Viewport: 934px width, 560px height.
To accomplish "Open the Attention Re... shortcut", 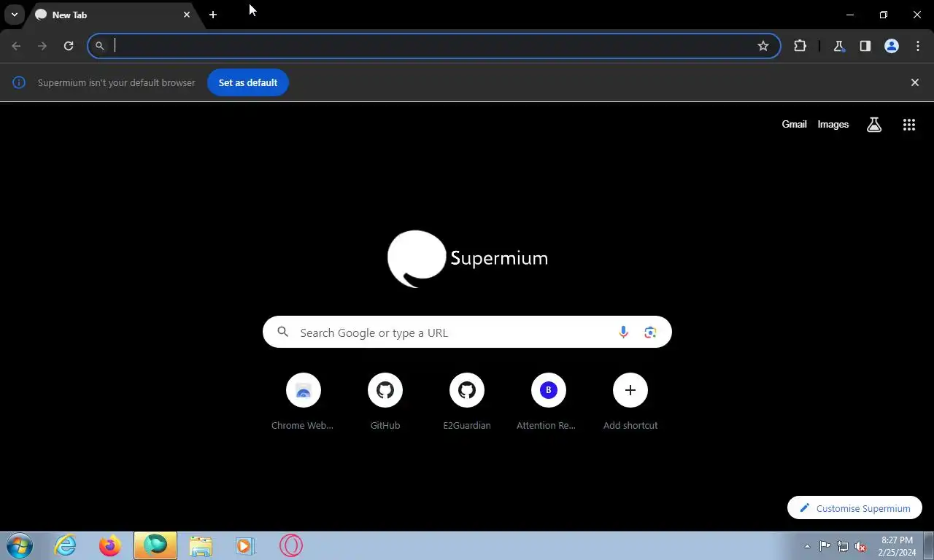I will click(x=549, y=402).
